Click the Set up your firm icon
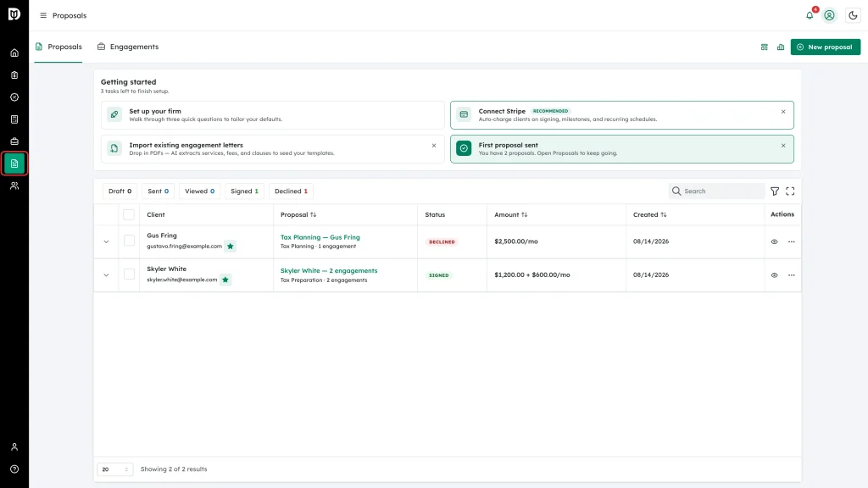 (x=114, y=114)
